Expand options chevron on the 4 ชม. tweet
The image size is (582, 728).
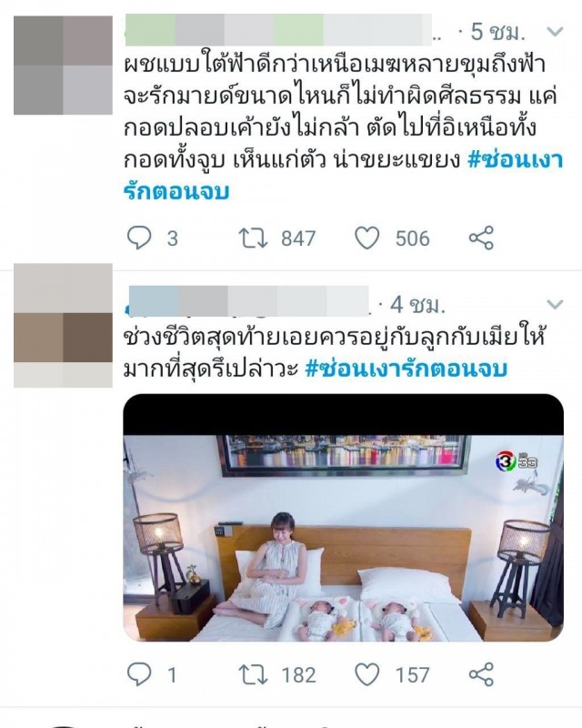[555, 304]
